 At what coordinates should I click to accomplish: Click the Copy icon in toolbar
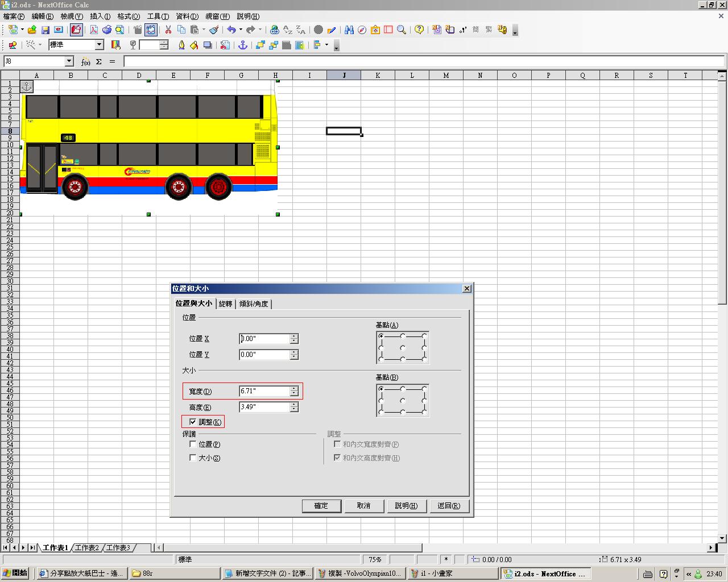(181, 30)
